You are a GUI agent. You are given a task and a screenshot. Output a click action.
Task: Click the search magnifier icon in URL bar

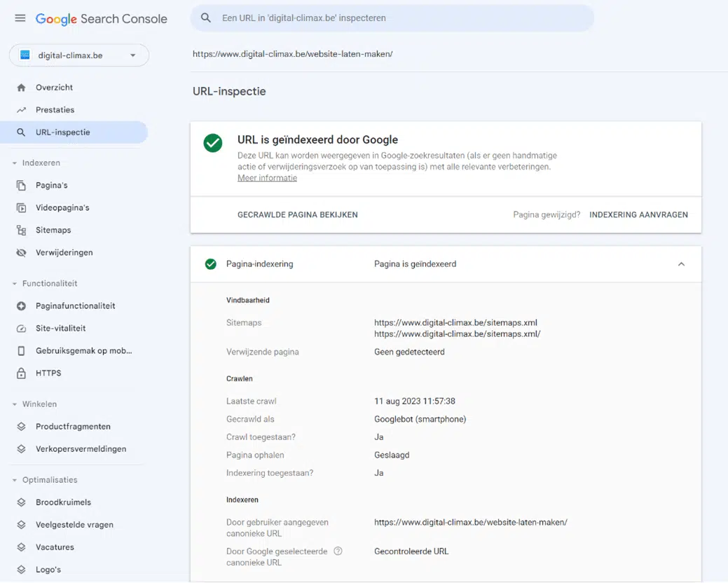pos(206,18)
